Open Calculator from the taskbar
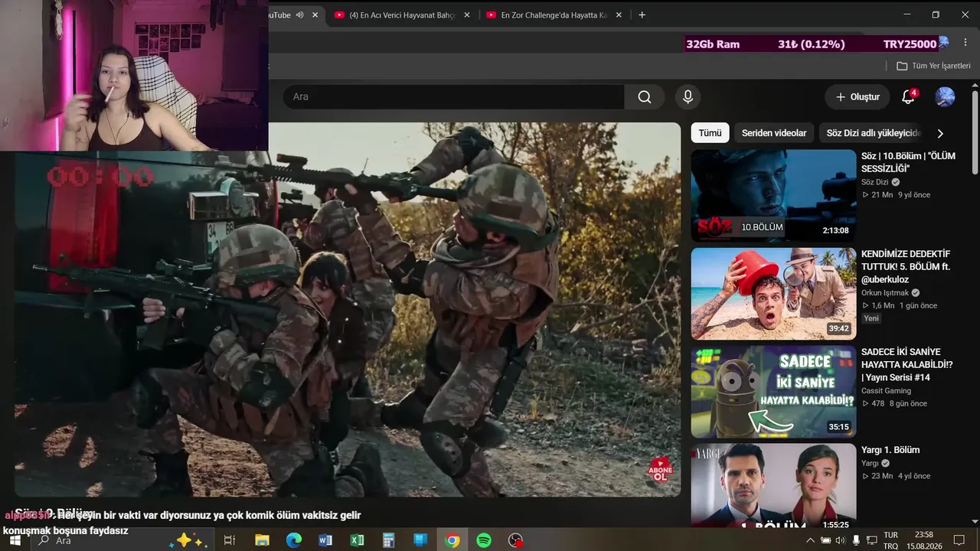 388,540
